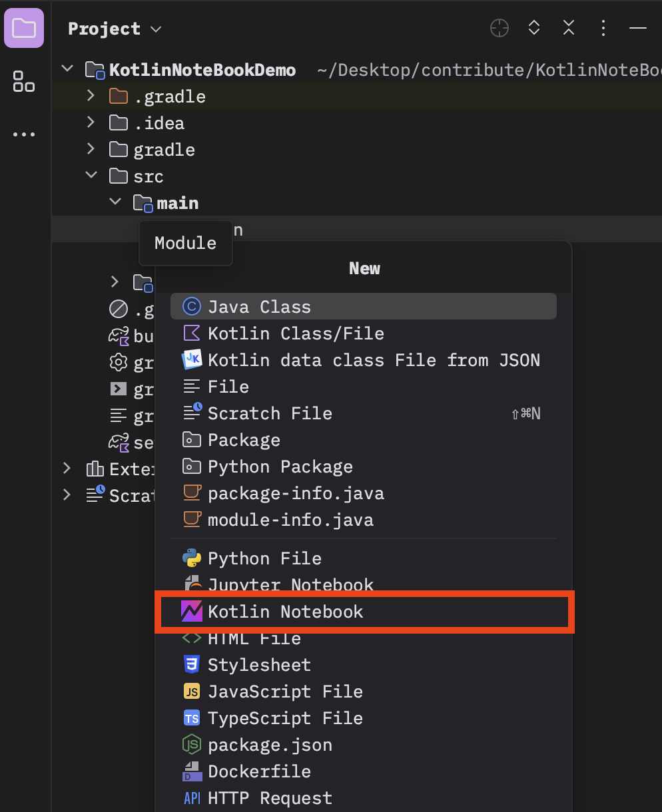This screenshot has height=812, width=662.
Task: Choose Package from the New menu
Action: [x=364, y=440]
